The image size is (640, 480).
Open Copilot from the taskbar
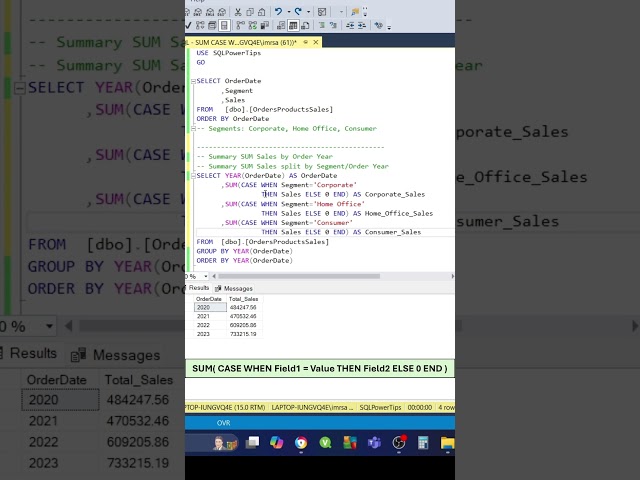(276, 442)
